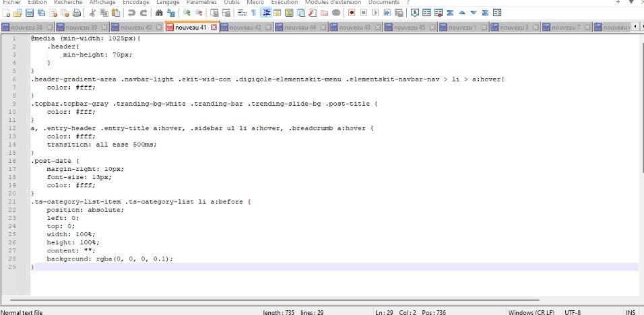Open UTF-8 encoding selector in status bar
Viewport: 644px width, 315px height.
click(x=573, y=312)
